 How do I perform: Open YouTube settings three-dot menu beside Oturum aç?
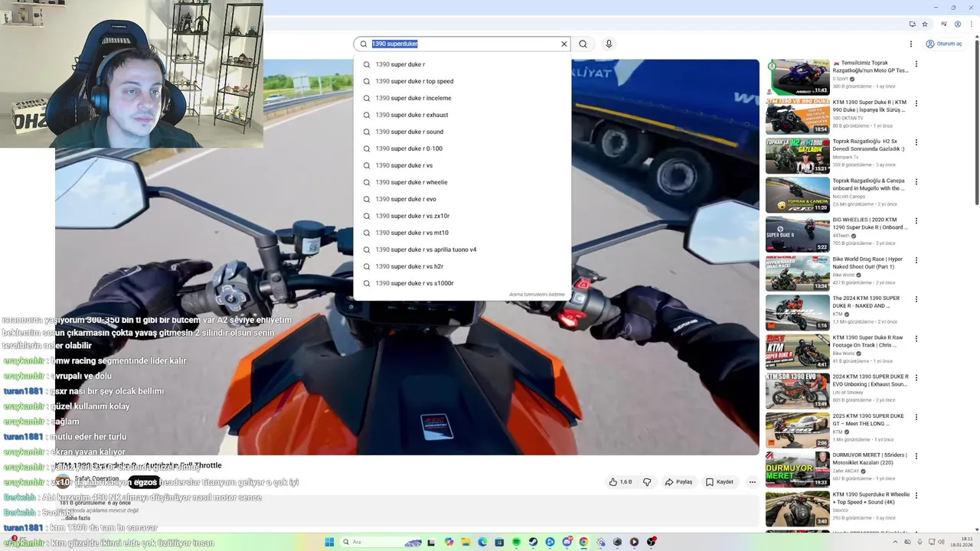[x=911, y=44]
